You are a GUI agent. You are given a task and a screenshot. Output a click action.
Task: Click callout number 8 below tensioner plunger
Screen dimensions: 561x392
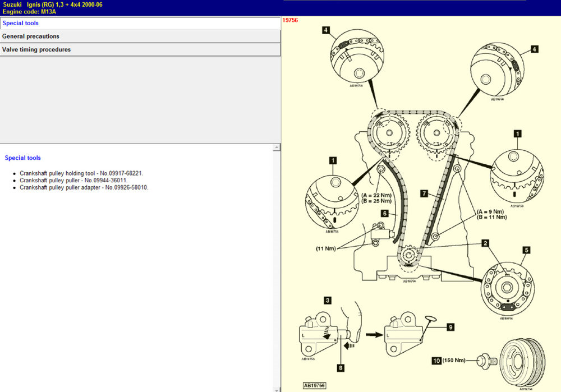(341, 368)
